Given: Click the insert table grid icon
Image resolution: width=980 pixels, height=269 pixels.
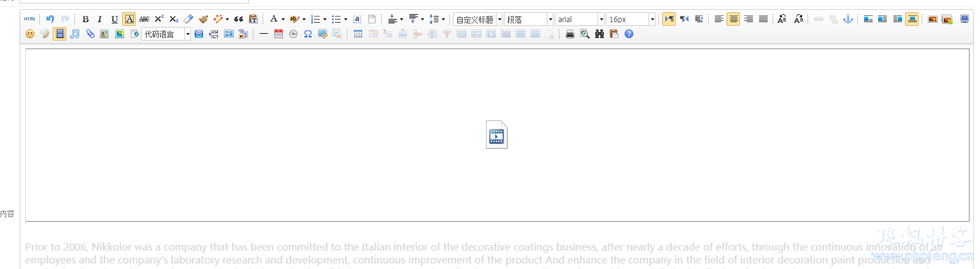Looking at the screenshot, I should click(358, 34).
